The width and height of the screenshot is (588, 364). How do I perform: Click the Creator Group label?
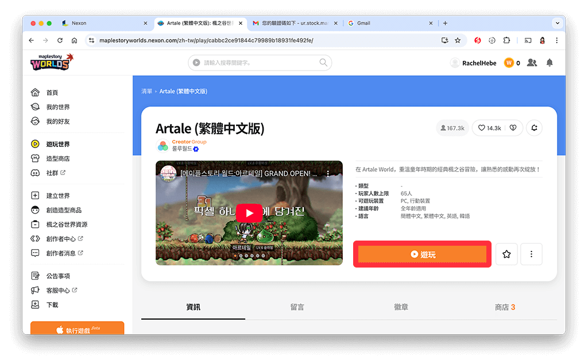click(189, 142)
